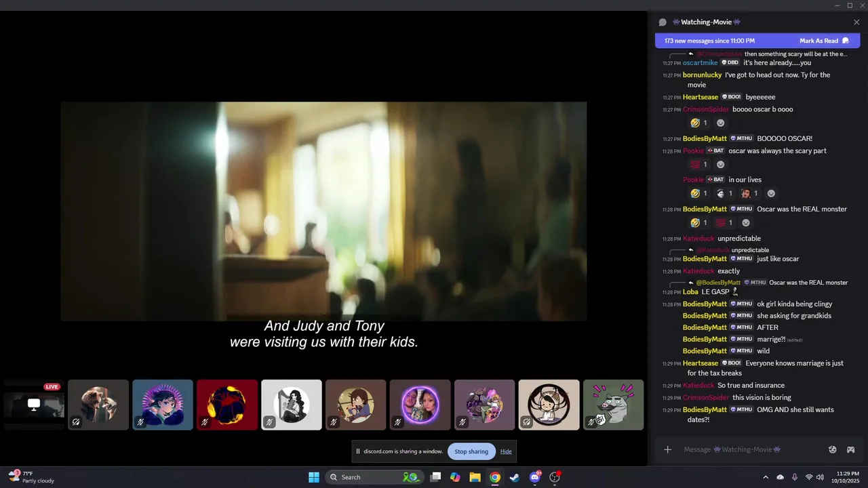
Task: Open the emoji picker in message box
Action: tap(833, 449)
